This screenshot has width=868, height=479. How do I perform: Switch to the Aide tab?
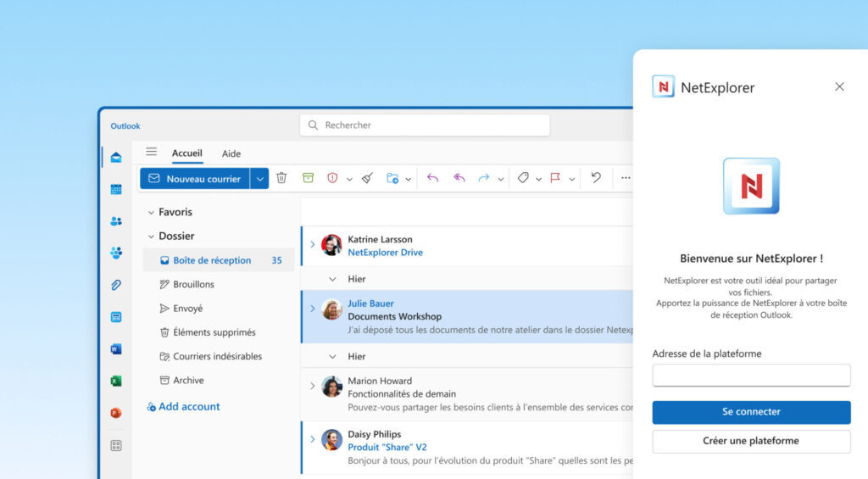click(231, 154)
